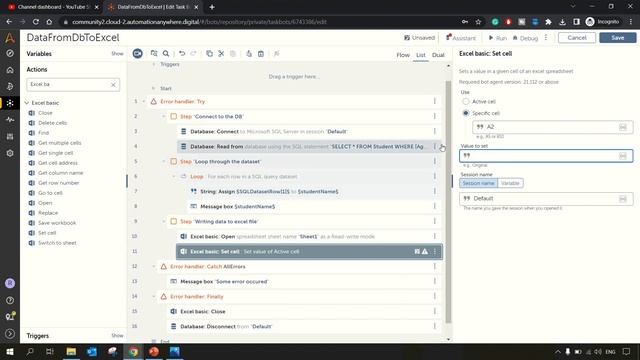Collapse Step 'Loop through the dataset'
The height and width of the screenshot is (360, 640).
tap(164, 161)
